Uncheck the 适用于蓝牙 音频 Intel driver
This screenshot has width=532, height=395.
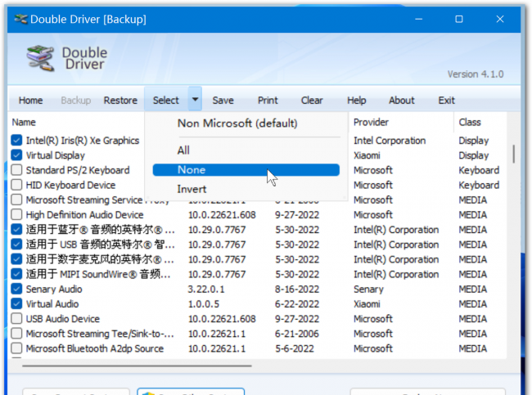coord(16,230)
